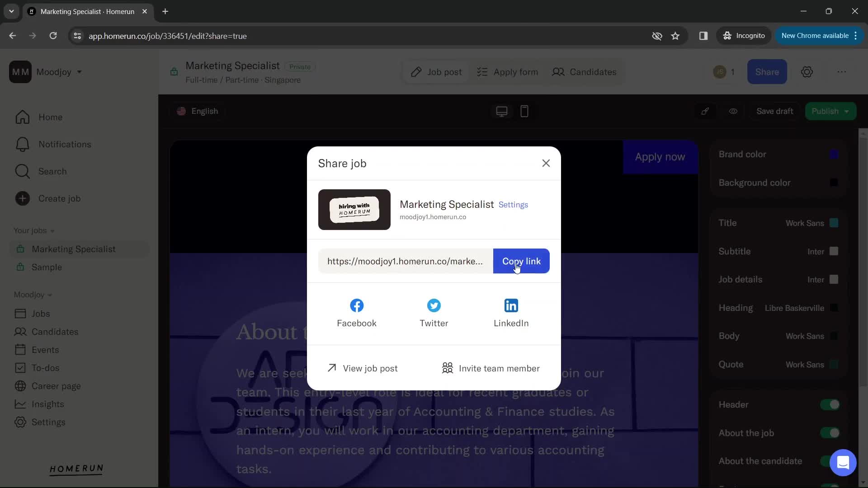
Task: Open the design brush tool
Action: pyautogui.click(x=705, y=111)
